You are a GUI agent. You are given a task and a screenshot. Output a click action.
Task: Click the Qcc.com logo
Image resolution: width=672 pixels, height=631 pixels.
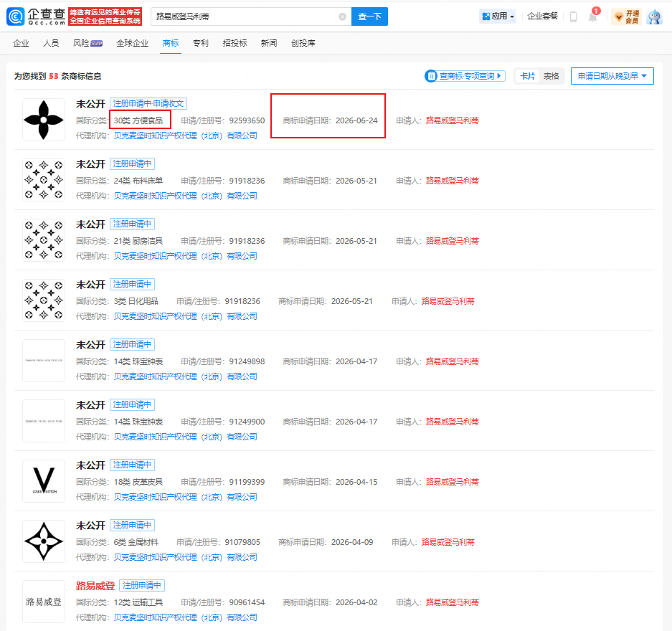pyautogui.click(x=37, y=16)
